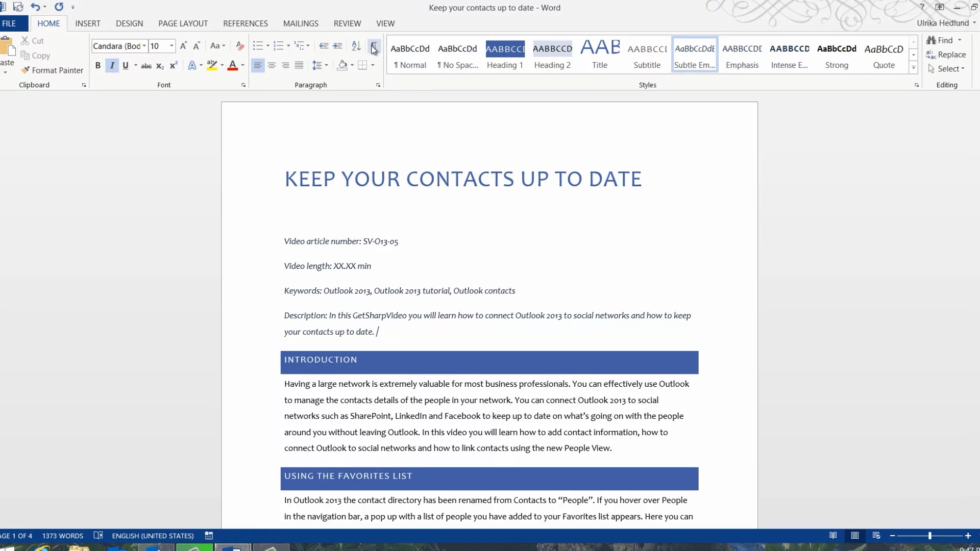This screenshot has width=980, height=551.
Task: Toggle Italic formatting off
Action: 112,65
